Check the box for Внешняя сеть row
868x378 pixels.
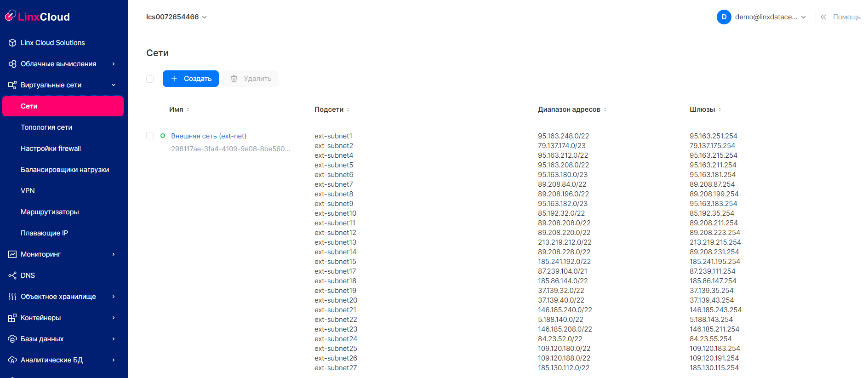click(x=150, y=136)
